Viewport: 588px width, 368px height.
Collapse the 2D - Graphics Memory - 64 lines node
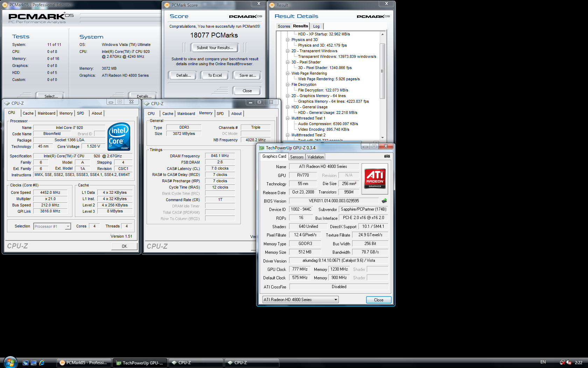pyautogui.click(x=288, y=96)
